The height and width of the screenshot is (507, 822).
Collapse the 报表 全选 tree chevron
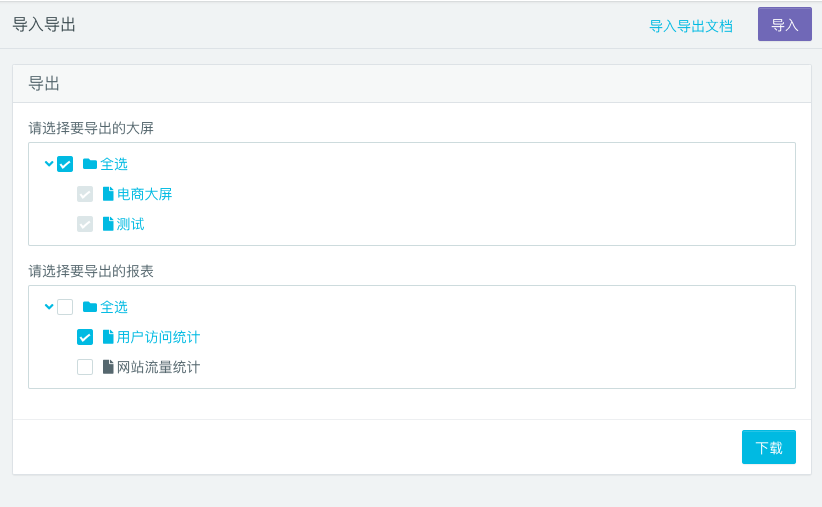[x=49, y=306]
